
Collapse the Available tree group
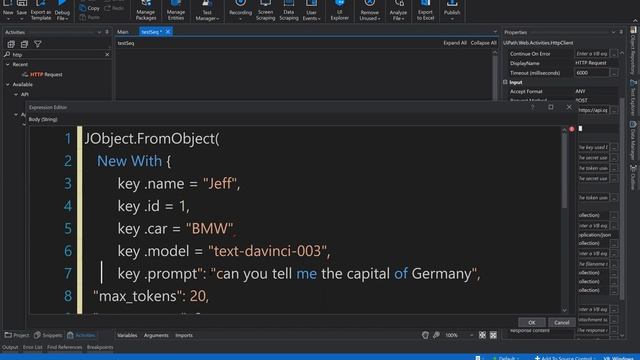tap(8, 84)
